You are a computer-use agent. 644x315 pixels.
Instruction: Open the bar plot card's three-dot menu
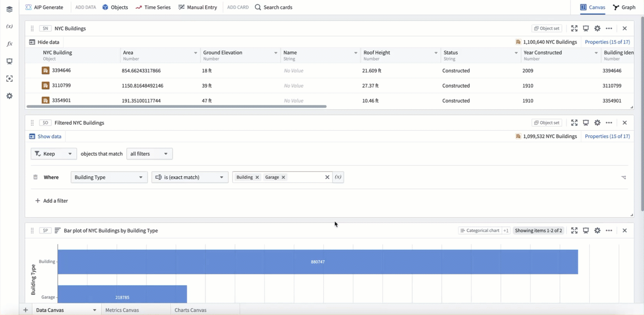609,231
